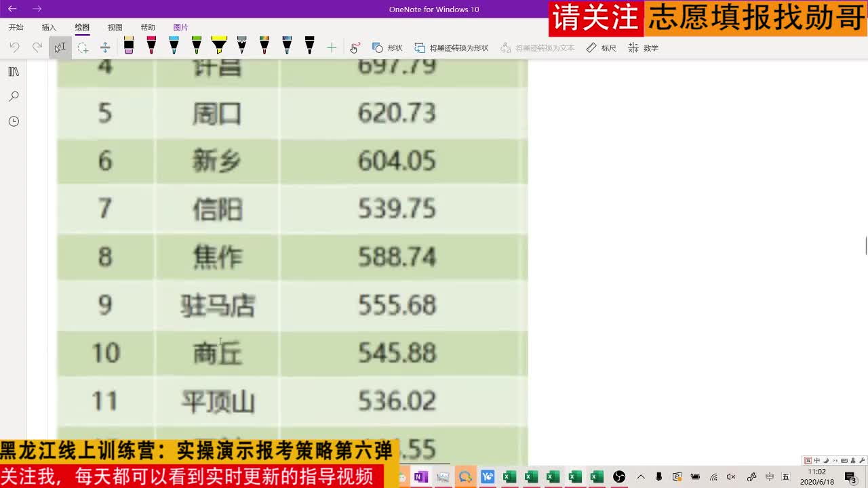
Task: Go back with the title bar arrow
Action: 12,9
